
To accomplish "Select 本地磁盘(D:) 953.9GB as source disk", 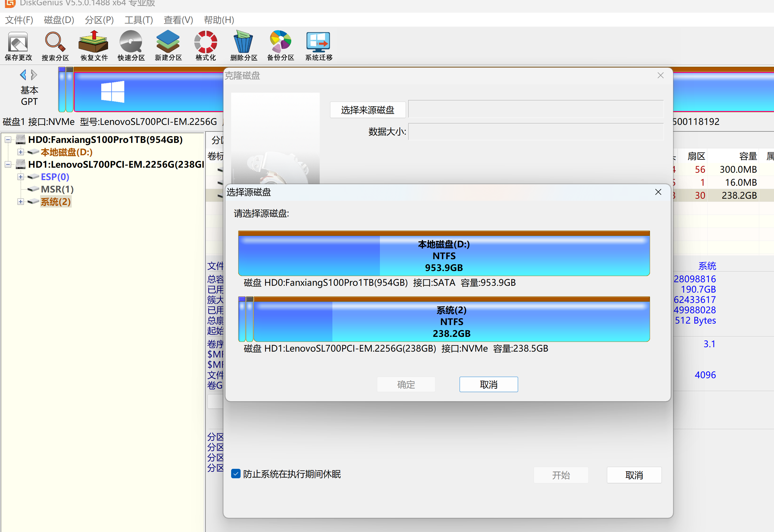I will (444, 253).
